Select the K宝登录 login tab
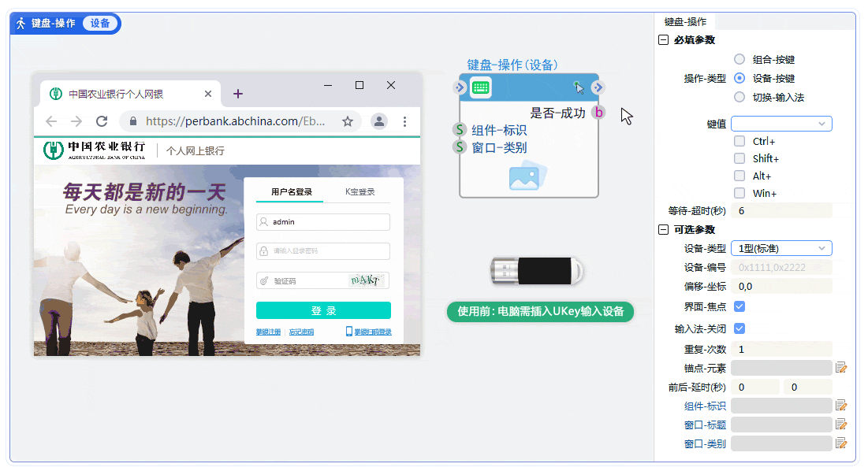 [359, 192]
